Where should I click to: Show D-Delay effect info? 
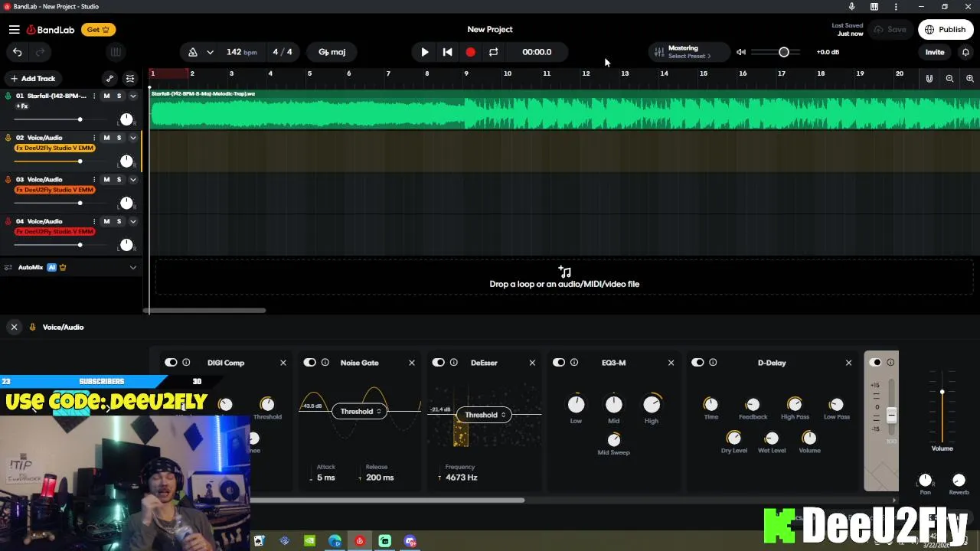tap(713, 363)
